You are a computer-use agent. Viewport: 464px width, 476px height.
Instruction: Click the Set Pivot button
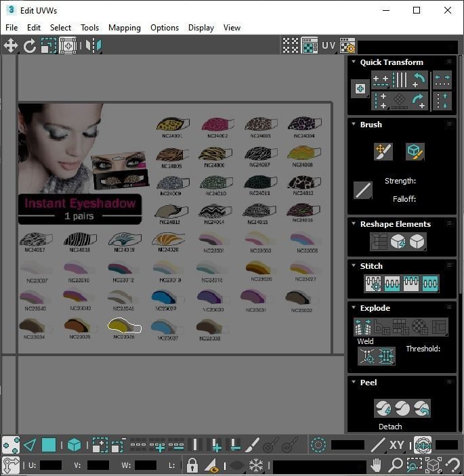click(x=360, y=89)
